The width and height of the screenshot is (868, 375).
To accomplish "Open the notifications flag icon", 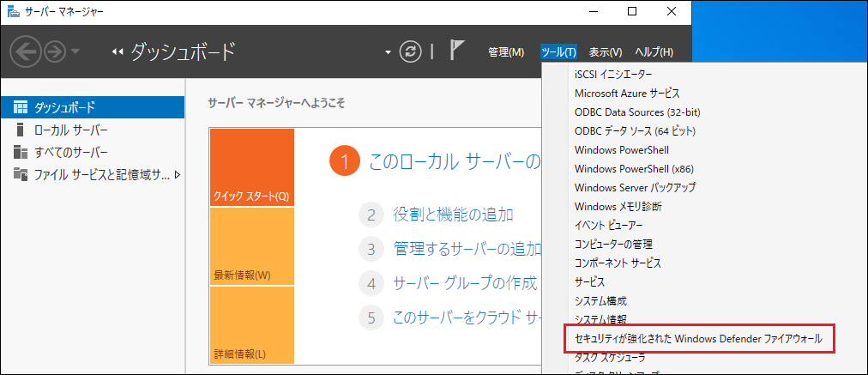I will (x=457, y=51).
